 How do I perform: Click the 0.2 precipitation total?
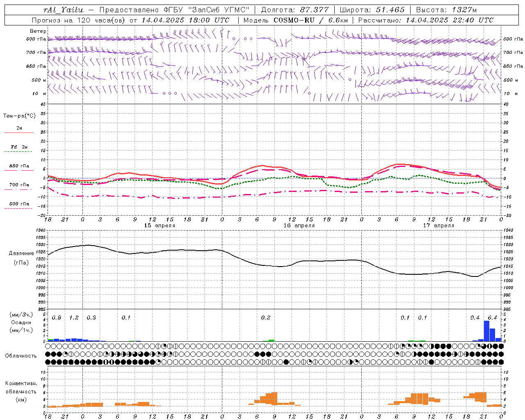point(266,317)
